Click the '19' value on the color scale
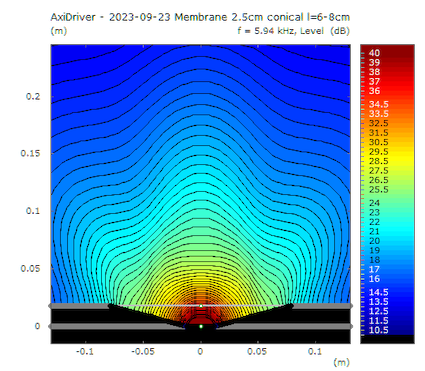425x371 pixels. point(374,251)
